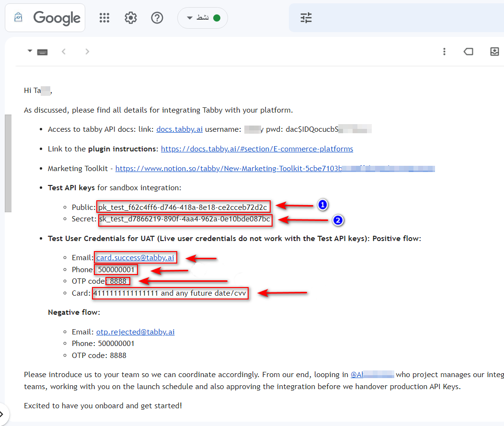504x426 pixels.
Task: Click the Google logo
Action: [x=57, y=18]
